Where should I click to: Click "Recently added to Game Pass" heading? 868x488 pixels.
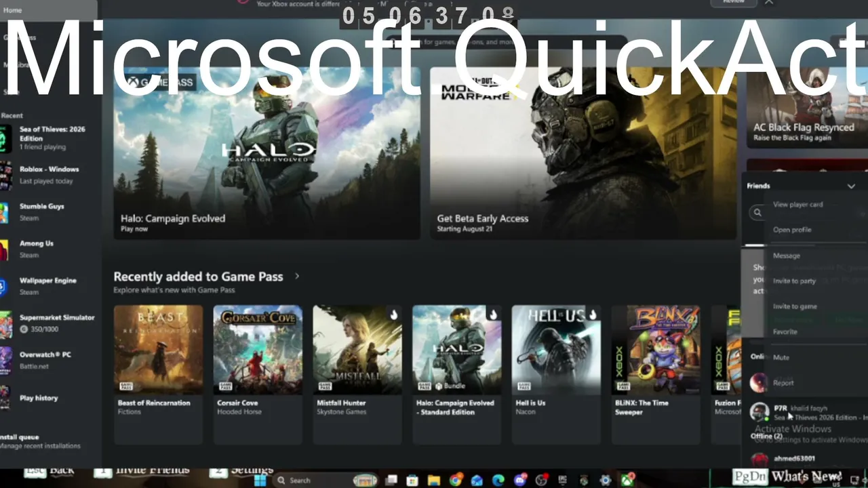point(199,277)
